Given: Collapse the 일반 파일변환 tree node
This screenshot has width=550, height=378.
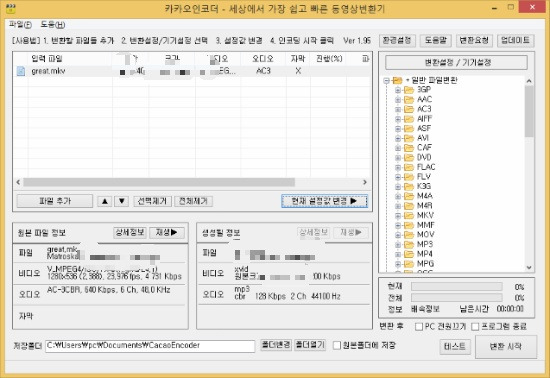Looking at the screenshot, I should (387, 81).
